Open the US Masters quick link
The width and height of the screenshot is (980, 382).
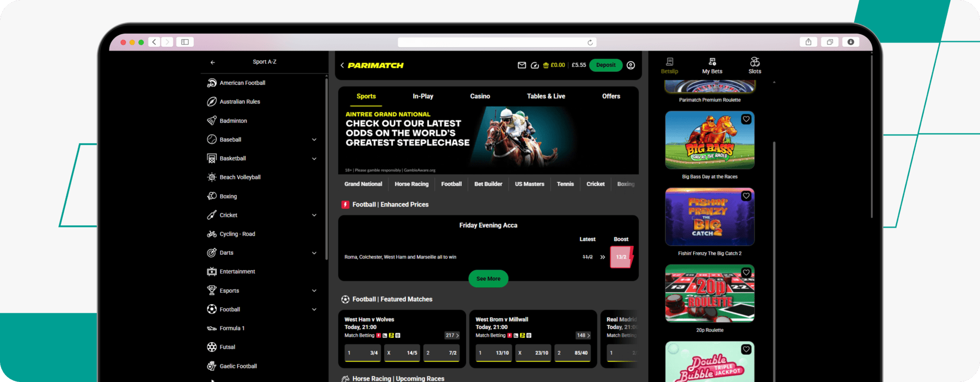pos(530,184)
